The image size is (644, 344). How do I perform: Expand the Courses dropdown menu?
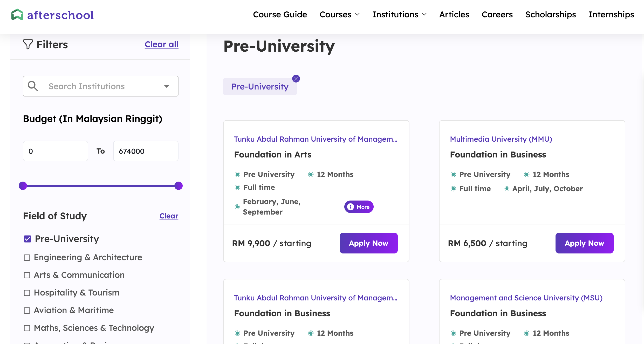click(x=340, y=15)
